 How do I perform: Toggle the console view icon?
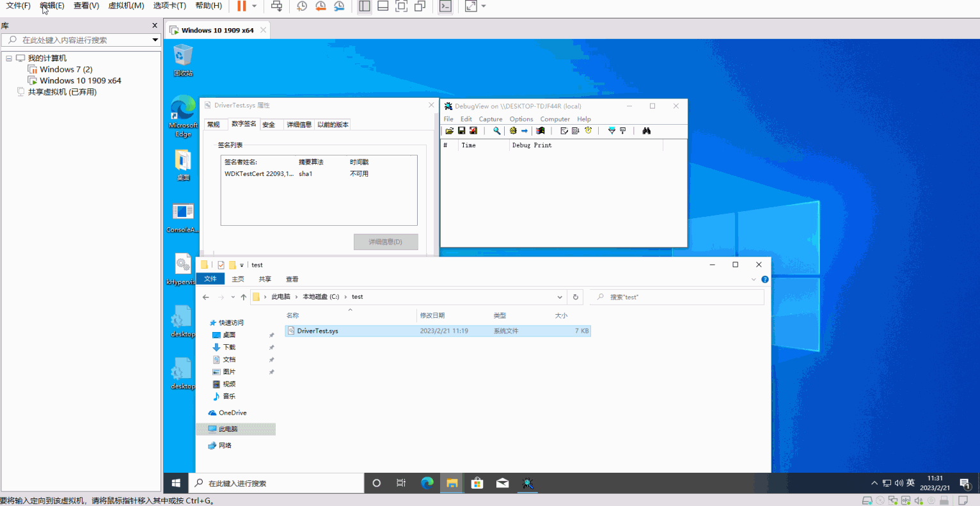[445, 6]
